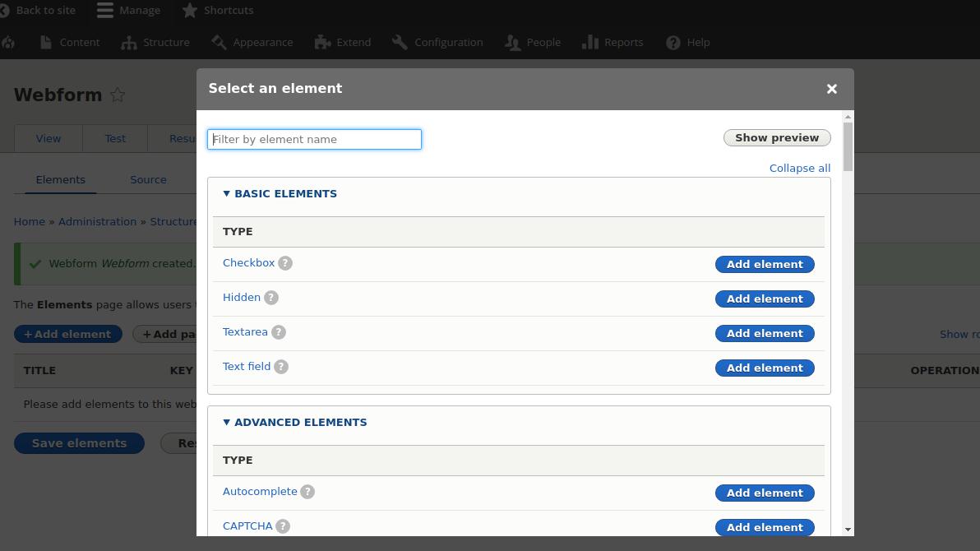
Task: Switch to the Source tab
Action: click(x=148, y=180)
